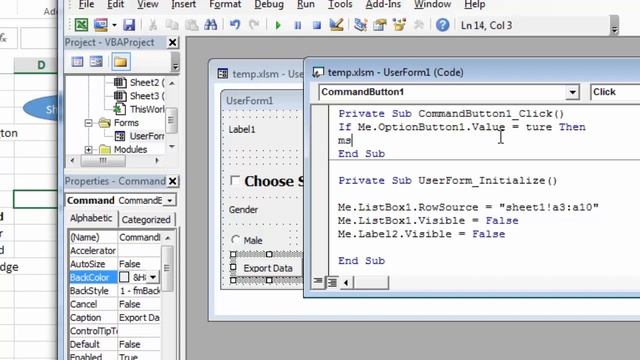Open the Window menu

coord(432,4)
